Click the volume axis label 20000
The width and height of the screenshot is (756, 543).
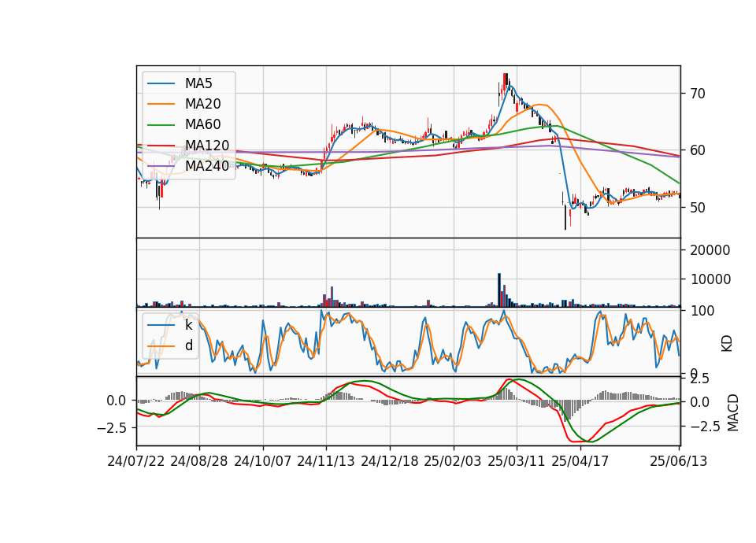[710, 250]
